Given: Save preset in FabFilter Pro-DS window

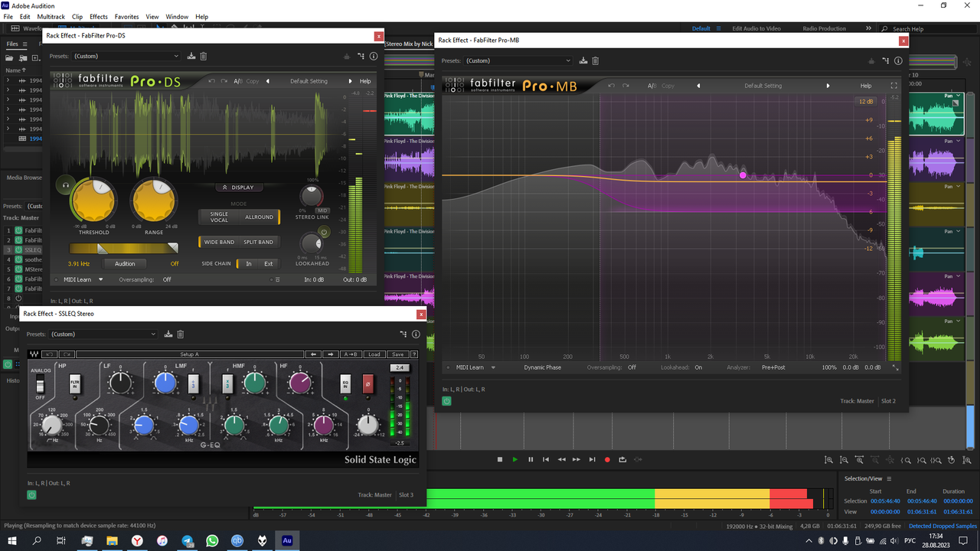Looking at the screenshot, I should click(191, 56).
